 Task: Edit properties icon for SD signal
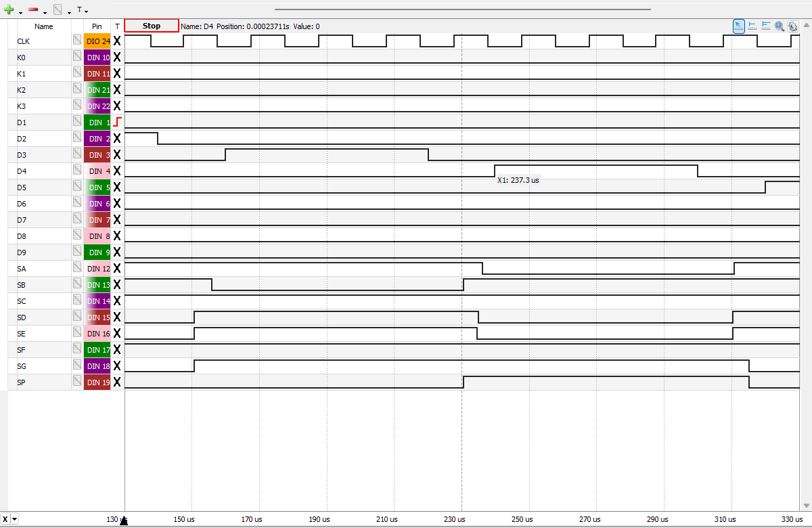(x=78, y=317)
